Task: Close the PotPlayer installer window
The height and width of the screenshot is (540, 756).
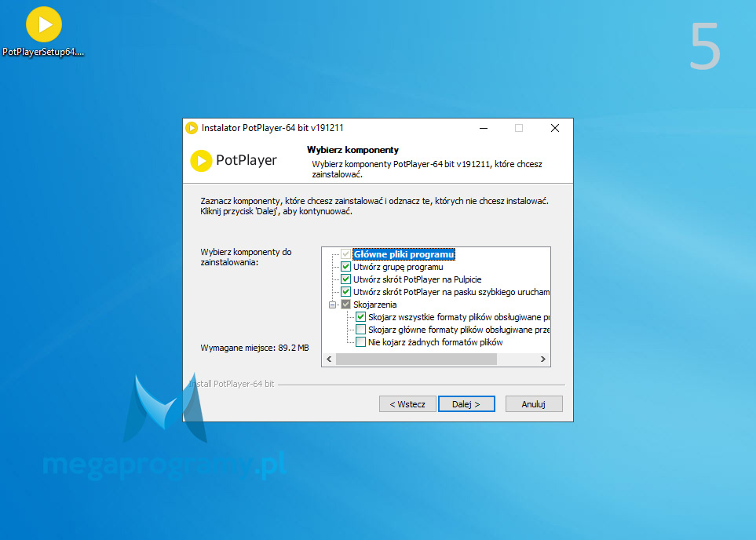Action: tap(555, 128)
